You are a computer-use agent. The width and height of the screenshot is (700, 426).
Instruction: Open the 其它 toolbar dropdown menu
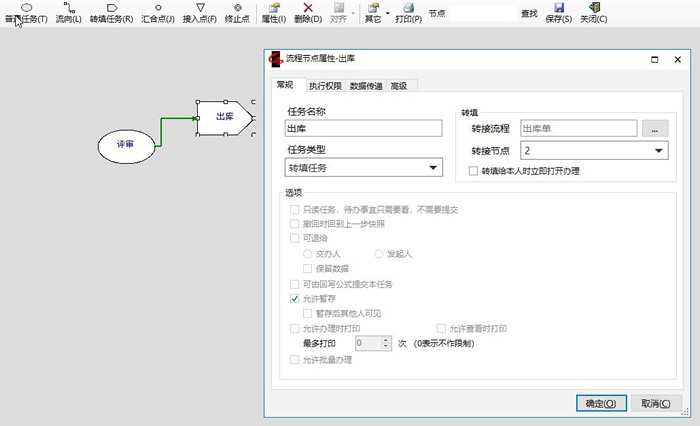point(376,13)
